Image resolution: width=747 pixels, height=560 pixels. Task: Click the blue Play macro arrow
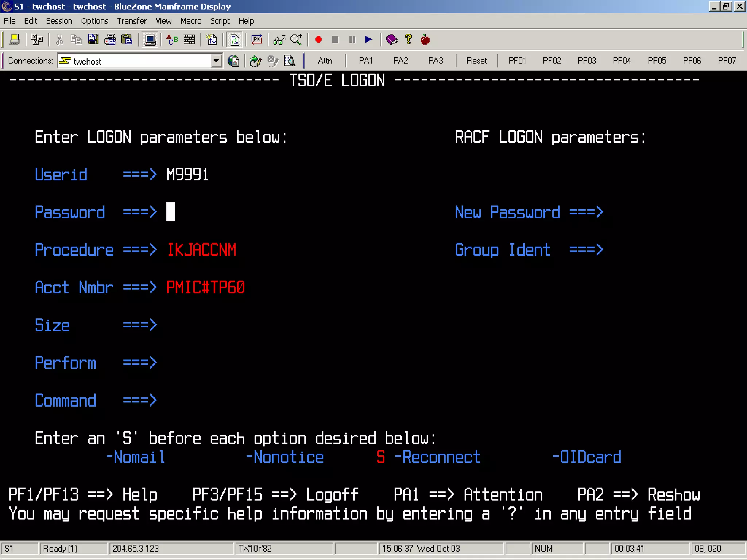pyautogui.click(x=369, y=39)
